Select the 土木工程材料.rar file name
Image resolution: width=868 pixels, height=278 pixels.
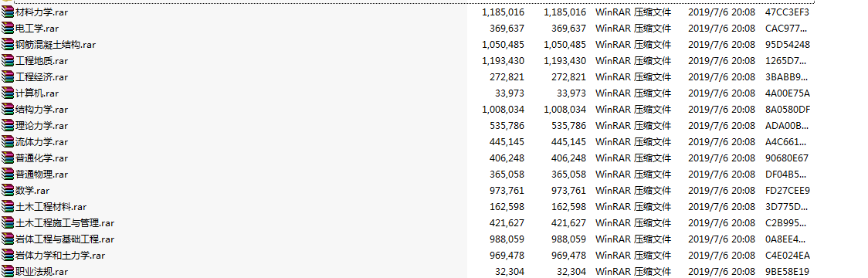51,206
